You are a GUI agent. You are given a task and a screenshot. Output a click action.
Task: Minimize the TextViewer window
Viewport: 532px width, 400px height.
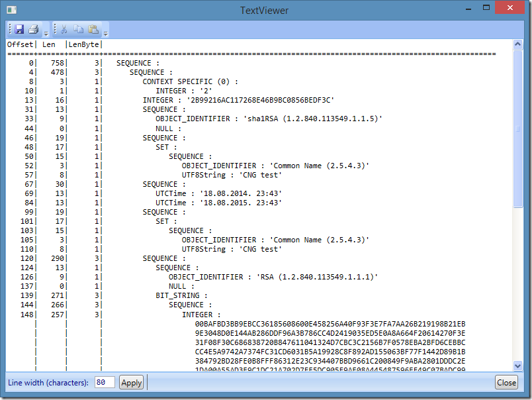point(468,9)
